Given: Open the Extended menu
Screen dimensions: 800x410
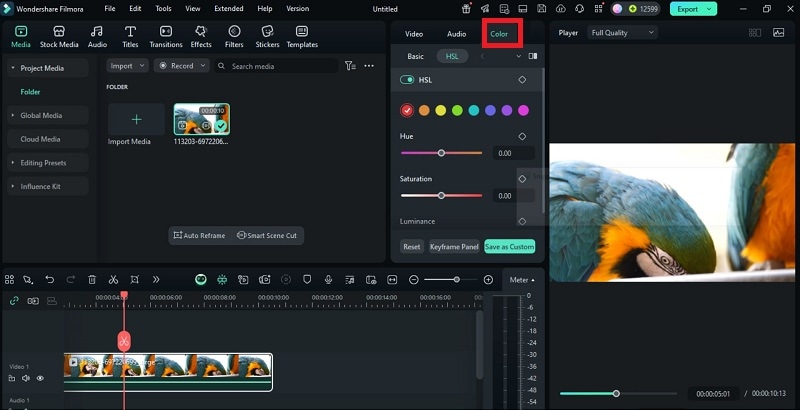Looking at the screenshot, I should (x=229, y=9).
